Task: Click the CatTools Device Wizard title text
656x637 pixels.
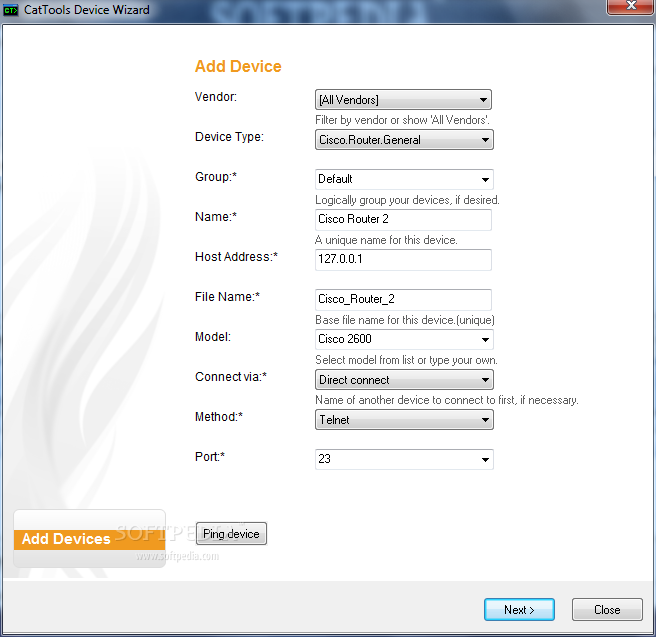Action: (87, 10)
